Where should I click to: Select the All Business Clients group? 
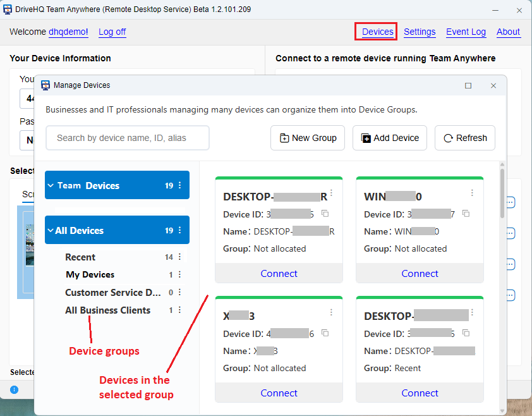click(107, 310)
